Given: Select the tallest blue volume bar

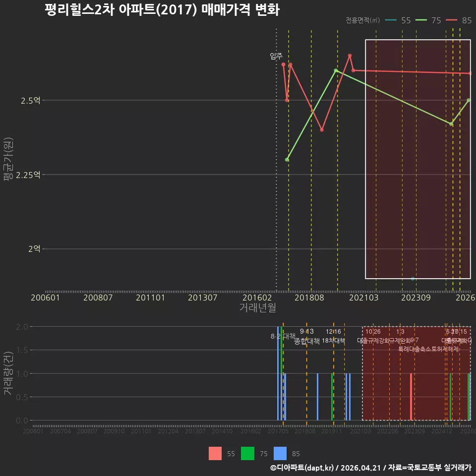Looking at the screenshot, I should pyautogui.click(x=278, y=373).
